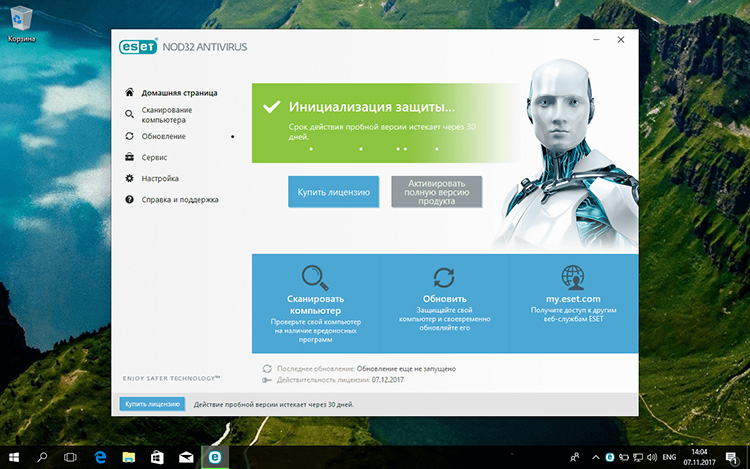This screenshot has height=469, width=750.
Task: Click the Сканировать компьютер tile
Action: click(315, 304)
